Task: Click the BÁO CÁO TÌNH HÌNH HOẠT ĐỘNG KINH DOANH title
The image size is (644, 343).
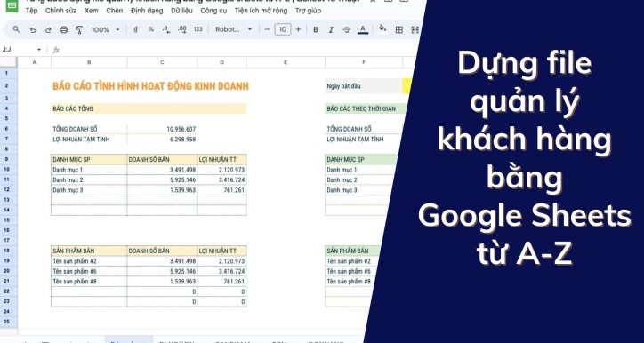Action: (x=150, y=86)
